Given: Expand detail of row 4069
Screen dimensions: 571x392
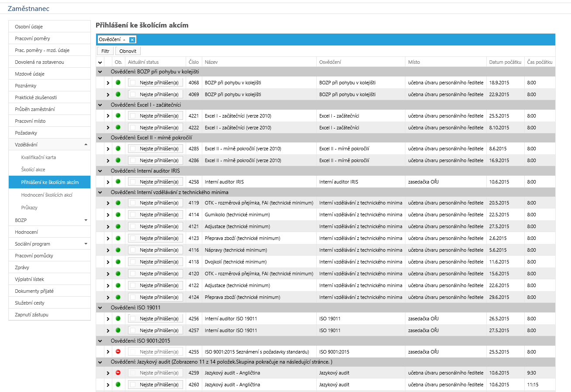Looking at the screenshot, I should pyautogui.click(x=108, y=94).
